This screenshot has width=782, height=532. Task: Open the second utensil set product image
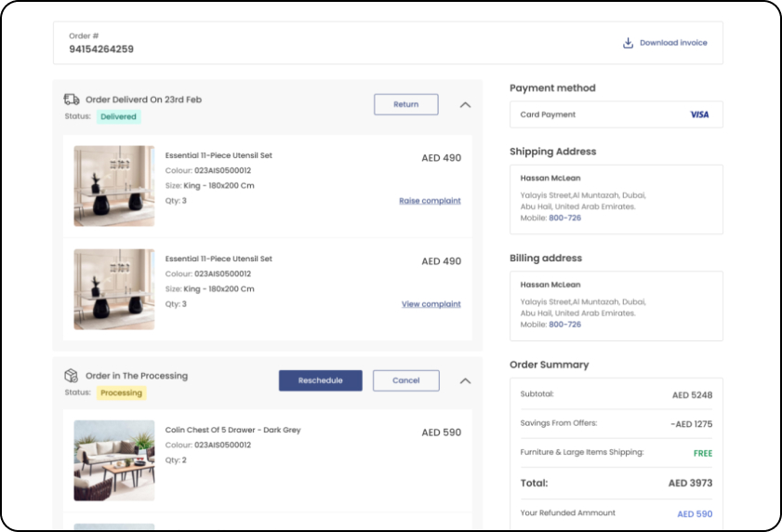click(114, 289)
